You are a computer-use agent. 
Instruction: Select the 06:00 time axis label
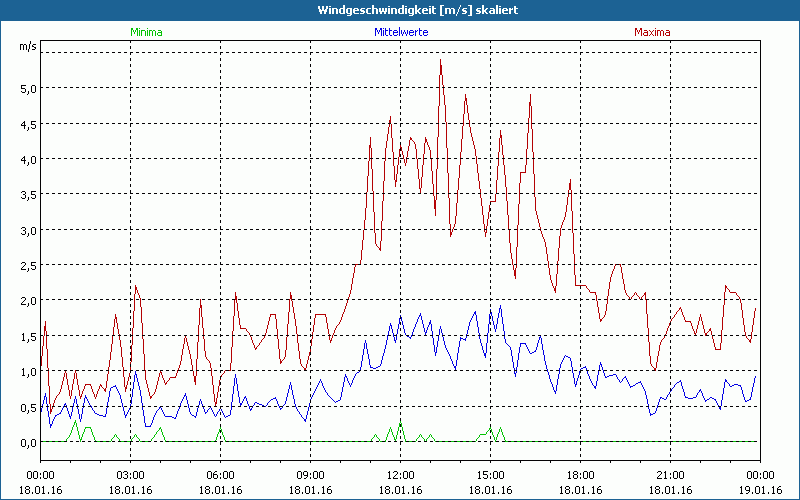(220, 475)
